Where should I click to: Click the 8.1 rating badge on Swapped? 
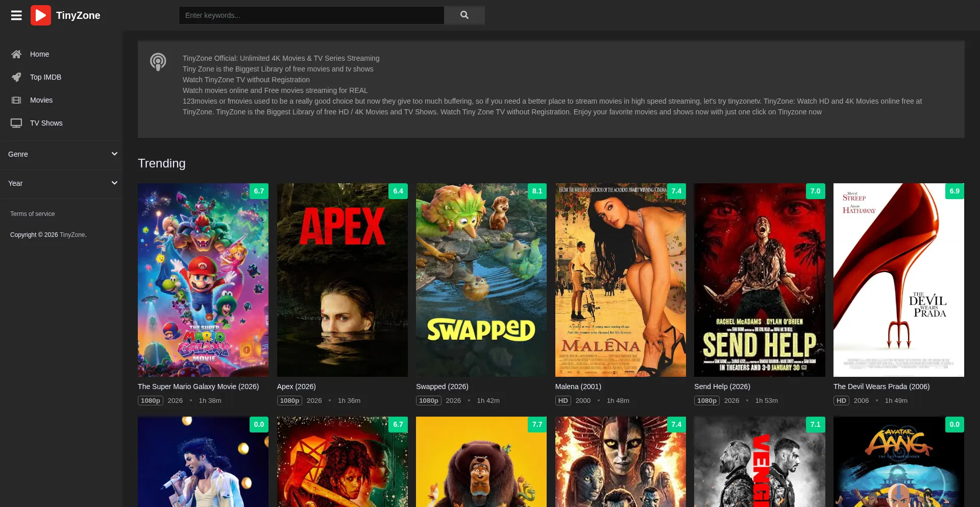coord(537,191)
